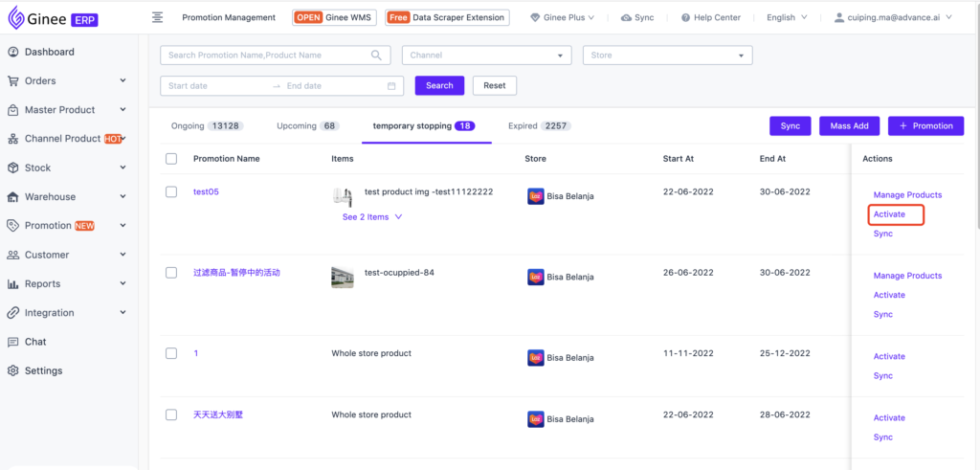Click the Reset button

tap(495, 85)
